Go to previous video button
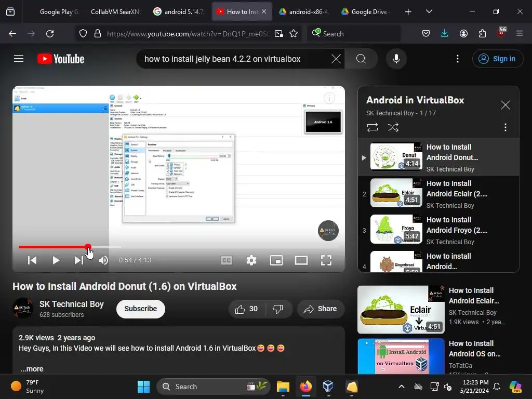The height and width of the screenshot is (399, 532). pyautogui.click(x=32, y=260)
